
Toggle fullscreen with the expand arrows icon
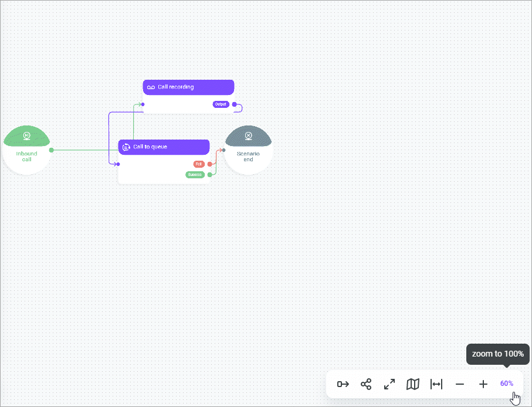point(389,384)
